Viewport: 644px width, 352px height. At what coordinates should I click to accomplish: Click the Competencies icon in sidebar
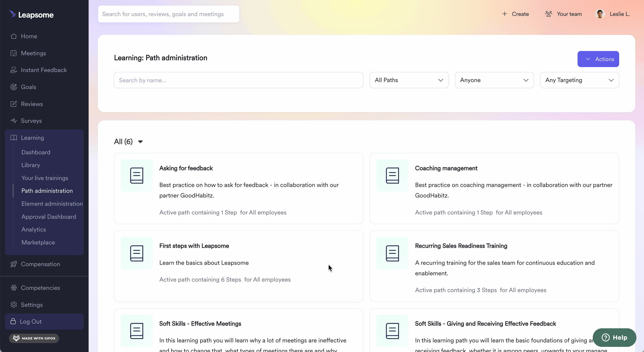coord(14,288)
